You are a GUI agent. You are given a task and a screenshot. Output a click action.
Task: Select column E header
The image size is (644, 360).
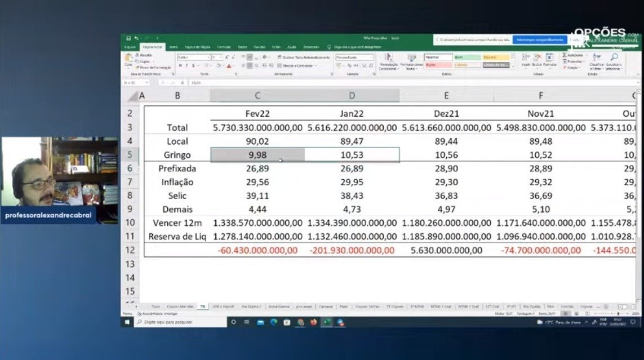446,96
